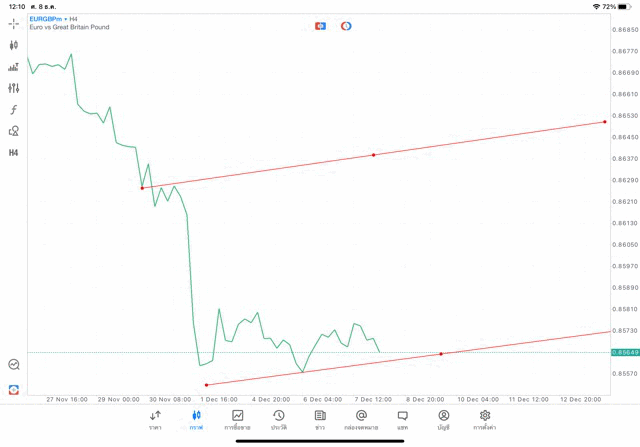This screenshot has height=447, width=640.
Task: Select the upper red trendline middle point
Action: [373, 155]
